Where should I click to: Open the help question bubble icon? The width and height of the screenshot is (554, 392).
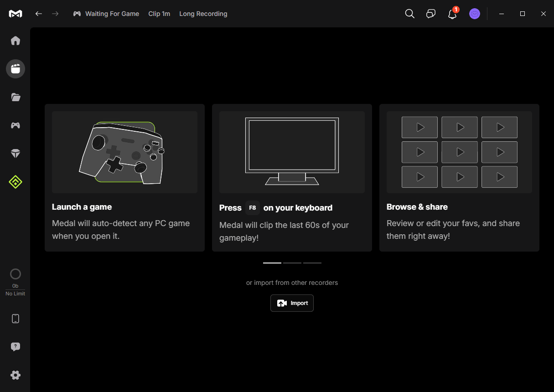[x=16, y=347]
